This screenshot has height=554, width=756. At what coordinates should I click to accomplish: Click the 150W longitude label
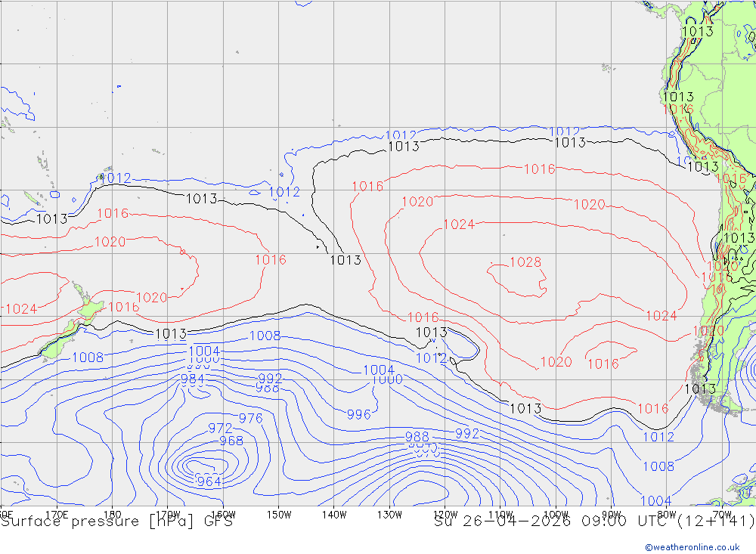click(x=279, y=515)
